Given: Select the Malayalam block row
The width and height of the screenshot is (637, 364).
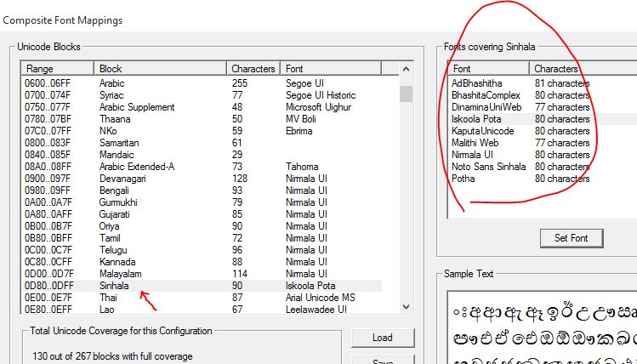Looking at the screenshot, I should (x=202, y=273).
